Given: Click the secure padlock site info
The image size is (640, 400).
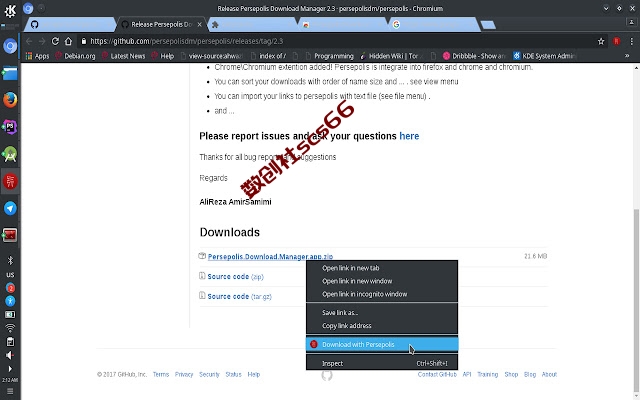Looking at the screenshot, I should pyautogui.click(x=84, y=41).
